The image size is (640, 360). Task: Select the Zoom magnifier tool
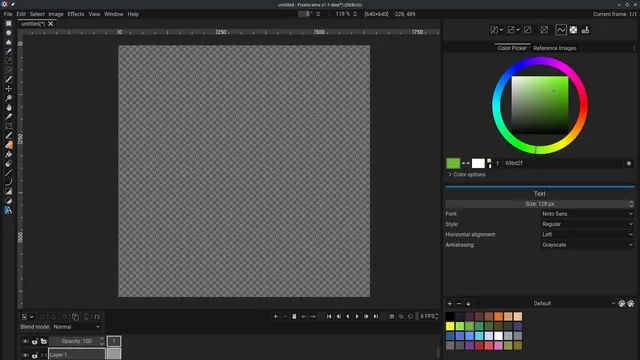click(9, 98)
